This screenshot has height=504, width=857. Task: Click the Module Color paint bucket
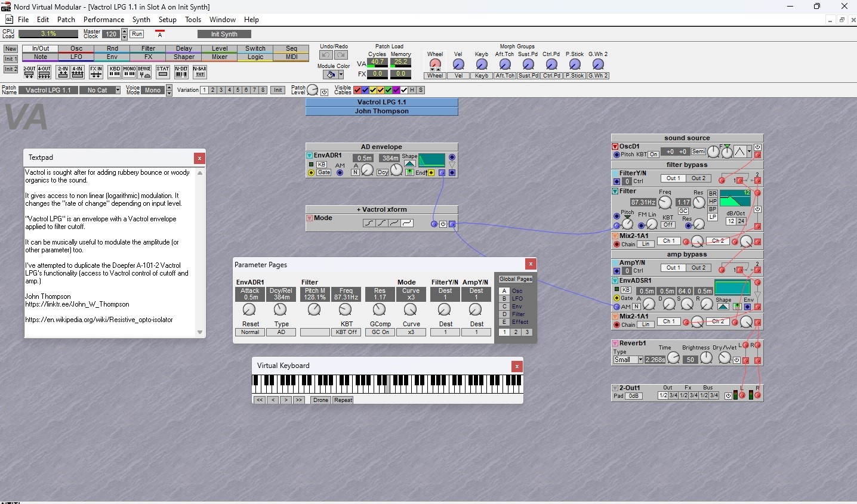(329, 75)
